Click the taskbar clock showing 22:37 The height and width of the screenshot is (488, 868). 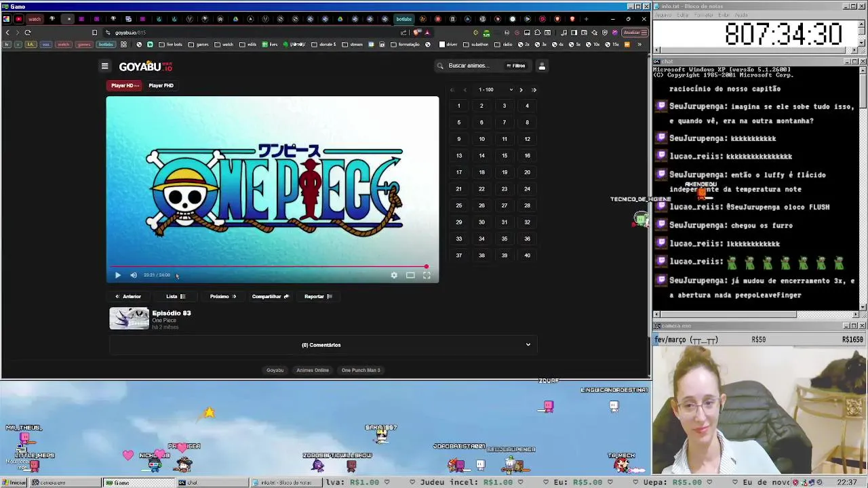coord(846,483)
